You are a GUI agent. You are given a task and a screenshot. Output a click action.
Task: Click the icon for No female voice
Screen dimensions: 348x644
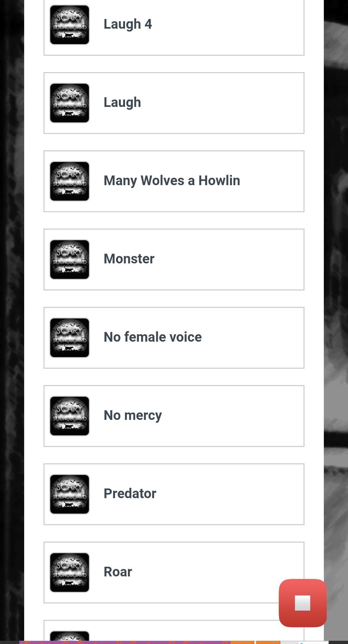70,338
